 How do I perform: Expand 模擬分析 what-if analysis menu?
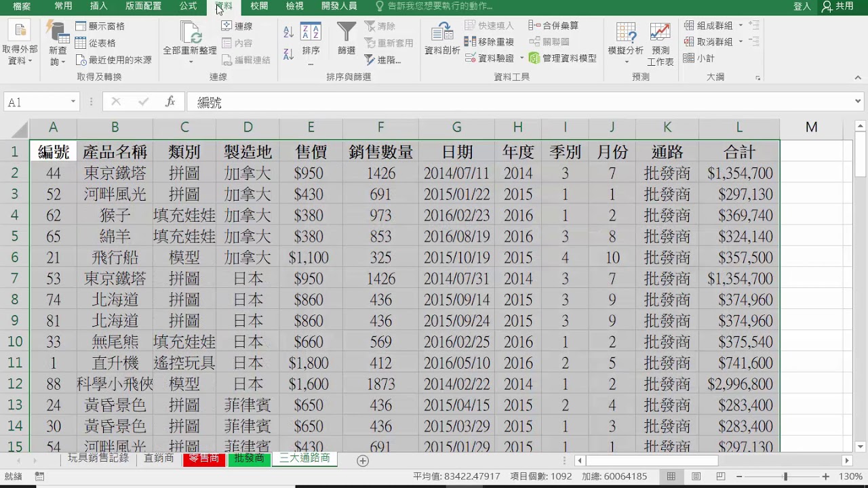point(626,62)
